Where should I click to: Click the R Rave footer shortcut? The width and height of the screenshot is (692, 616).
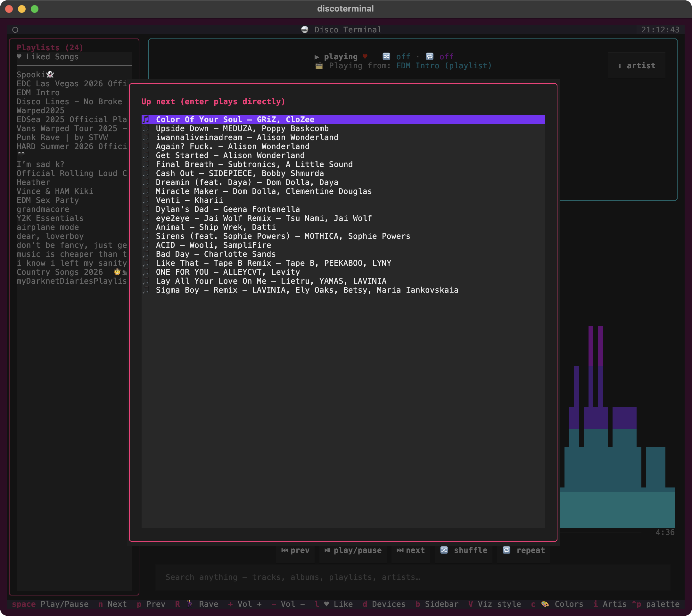pyautogui.click(x=197, y=604)
